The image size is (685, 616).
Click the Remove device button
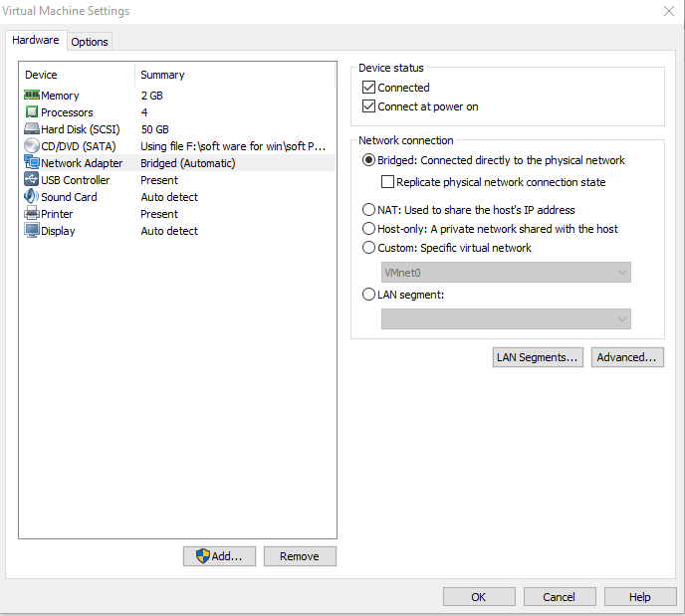point(300,556)
